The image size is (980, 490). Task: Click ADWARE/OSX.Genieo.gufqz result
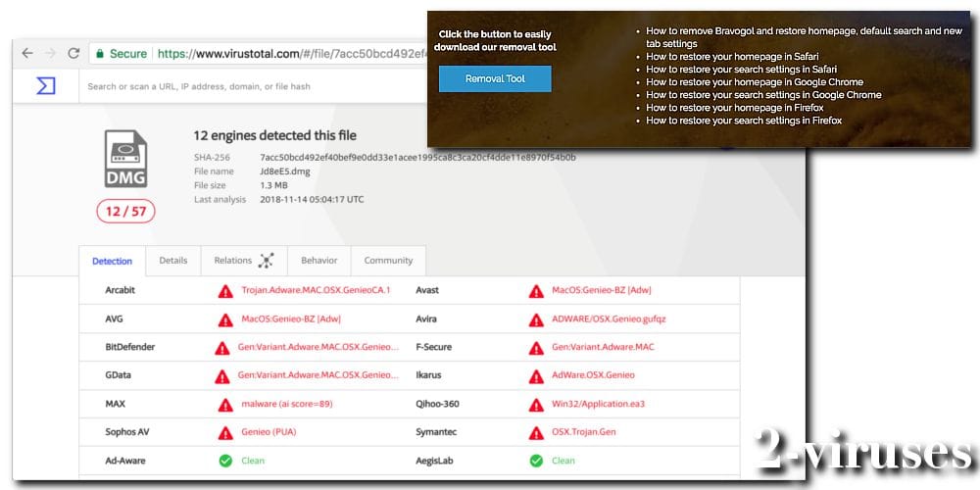pos(609,318)
